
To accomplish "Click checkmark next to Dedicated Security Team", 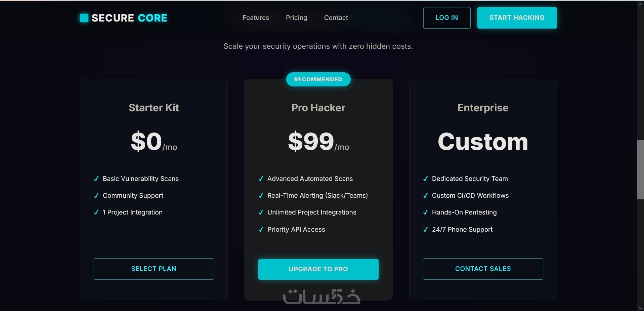I will pos(425,179).
